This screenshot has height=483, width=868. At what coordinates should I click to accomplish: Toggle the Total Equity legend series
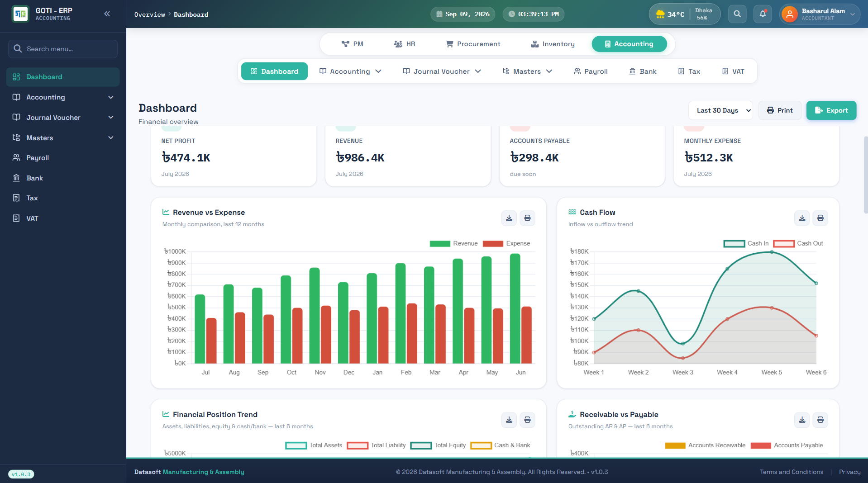tap(438, 445)
